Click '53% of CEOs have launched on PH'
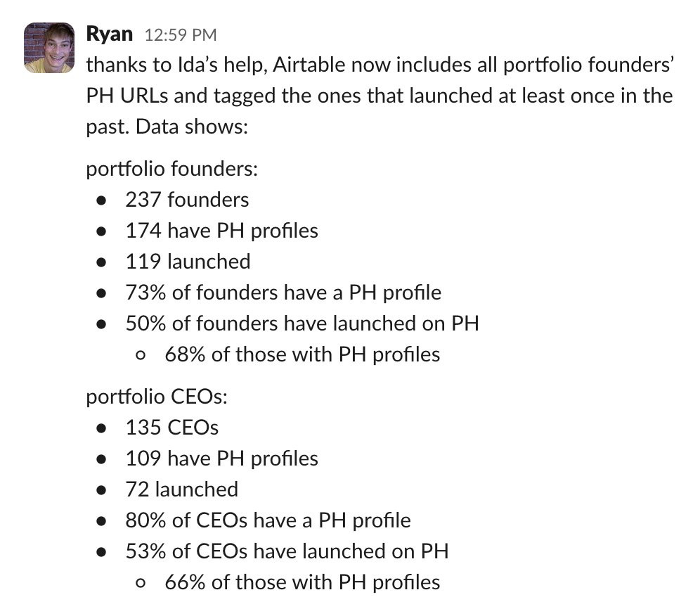The width and height of the screenshot is (700, 609). (287, 551)
